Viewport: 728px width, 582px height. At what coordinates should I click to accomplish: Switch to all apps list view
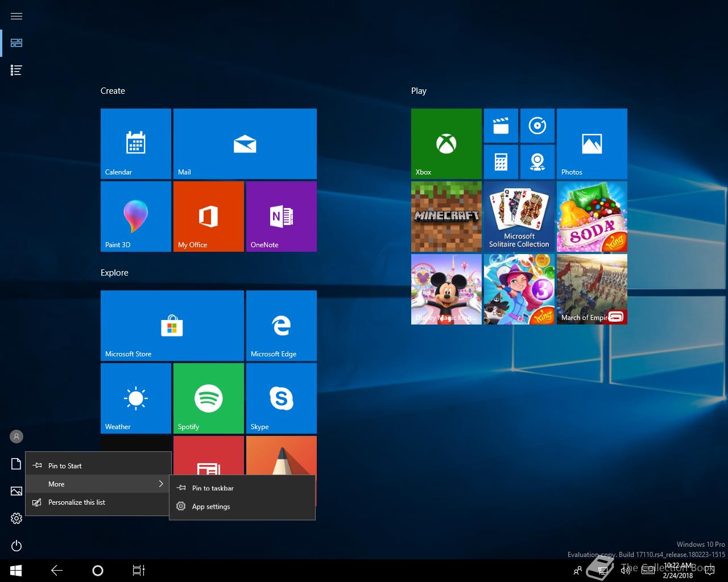[x=16, y=70]
